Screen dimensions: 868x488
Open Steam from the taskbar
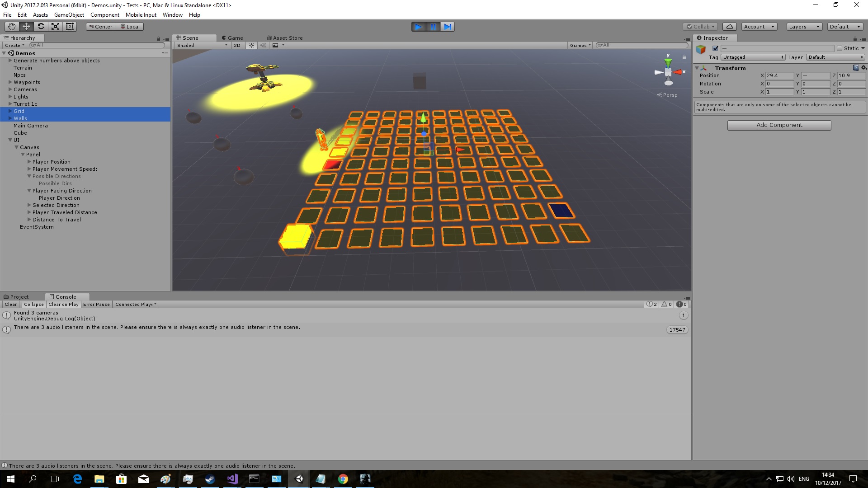pyautogui.click(x=210, y=479)
